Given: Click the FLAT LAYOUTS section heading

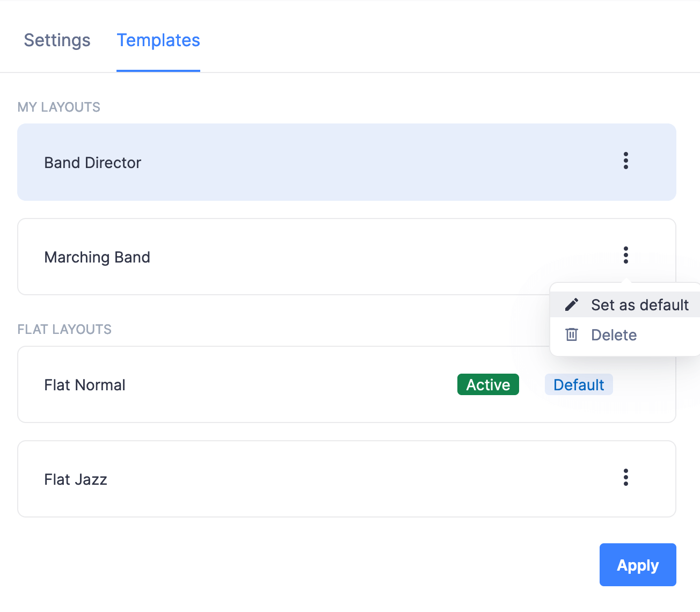Looking at the screenshot, I should (64, 329).
